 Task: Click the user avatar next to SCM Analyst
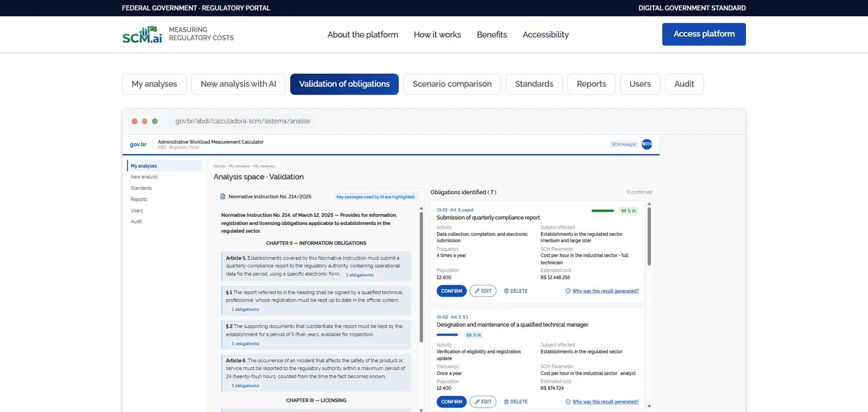[x=647, y=144]
